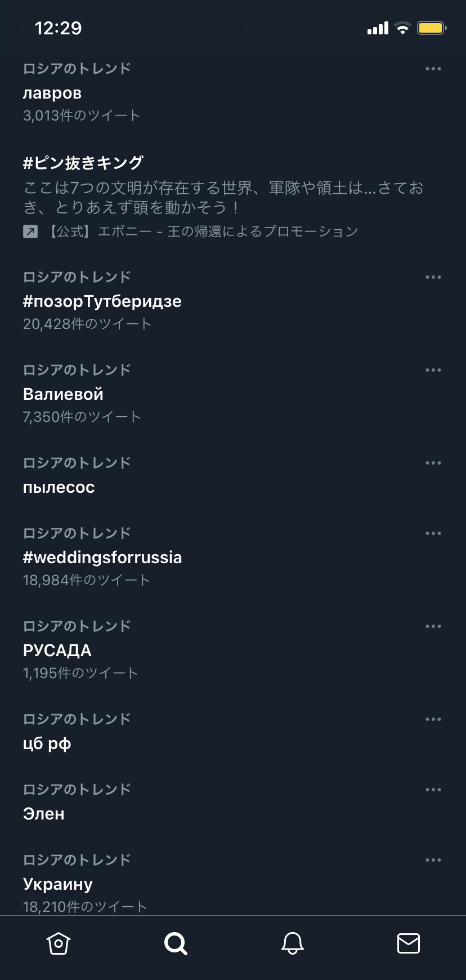Show more options for РУСАДА trend

click(433, 626)
